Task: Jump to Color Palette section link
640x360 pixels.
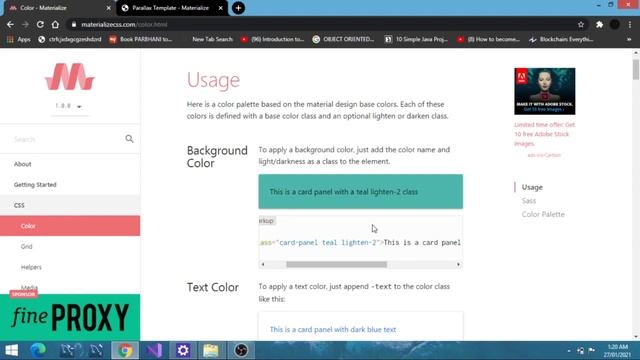Action: 543,214
